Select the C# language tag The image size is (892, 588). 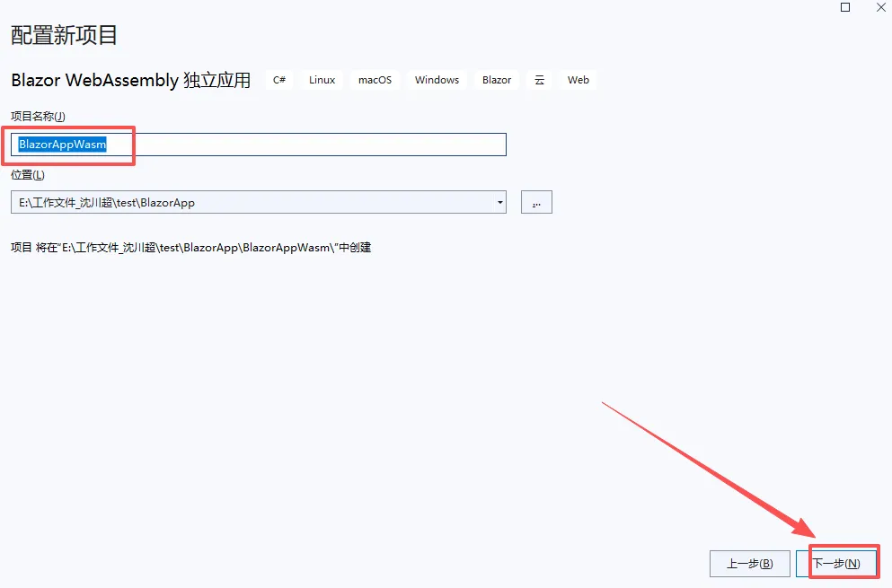[x=279, y=80]
